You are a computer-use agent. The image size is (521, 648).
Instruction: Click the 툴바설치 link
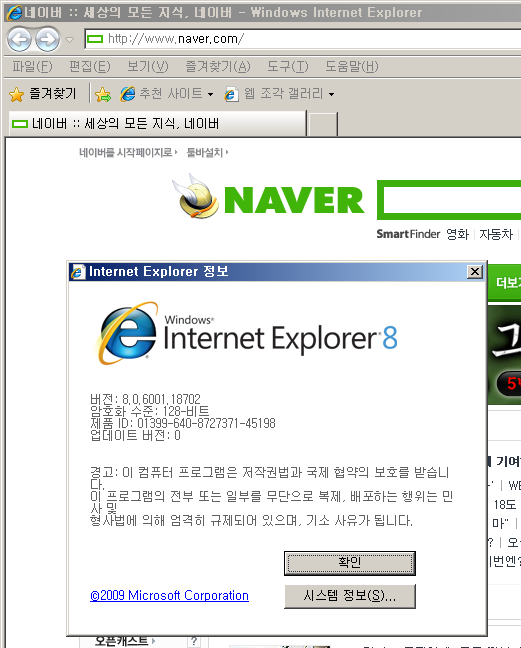[207, 152]
